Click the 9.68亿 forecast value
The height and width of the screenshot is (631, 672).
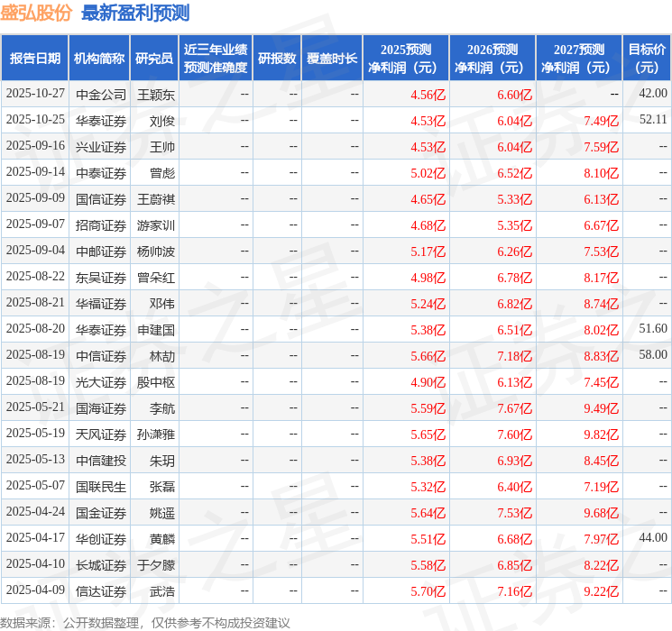[x=601, y=513]
